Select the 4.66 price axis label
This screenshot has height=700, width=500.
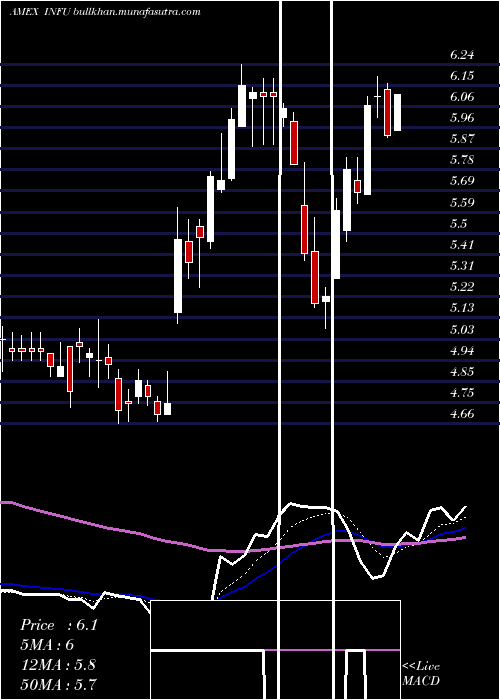click(462, 414)
